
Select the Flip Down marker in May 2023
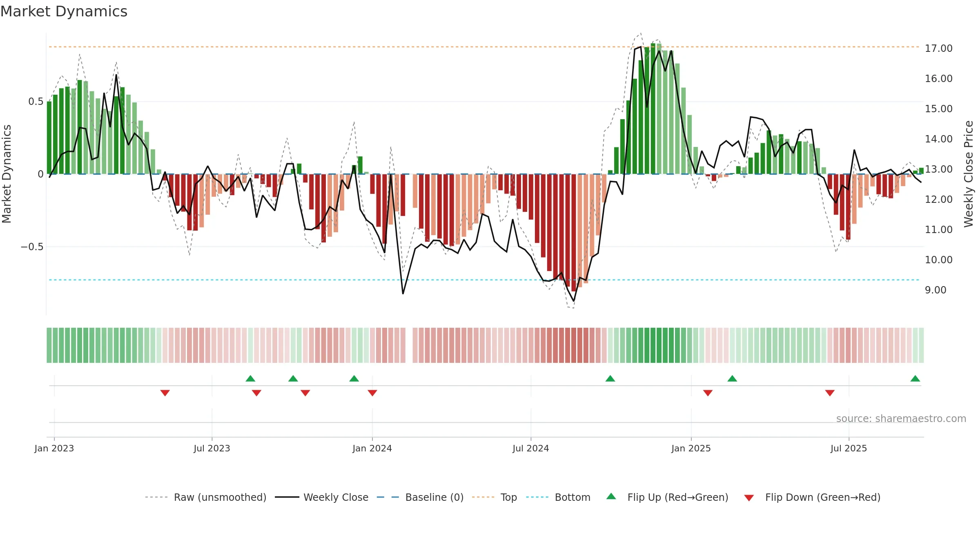coord(165,393)
